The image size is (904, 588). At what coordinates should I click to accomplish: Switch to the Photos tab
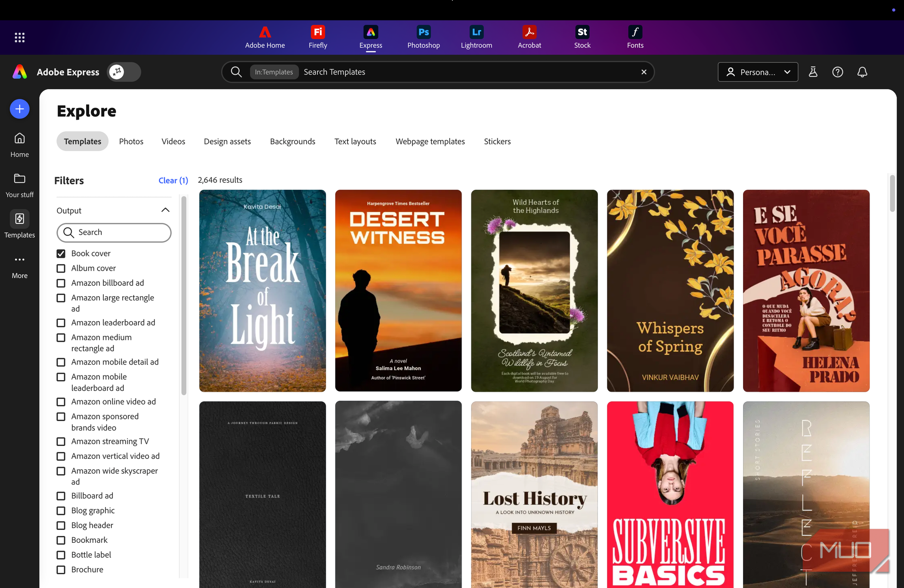(131, 141)
